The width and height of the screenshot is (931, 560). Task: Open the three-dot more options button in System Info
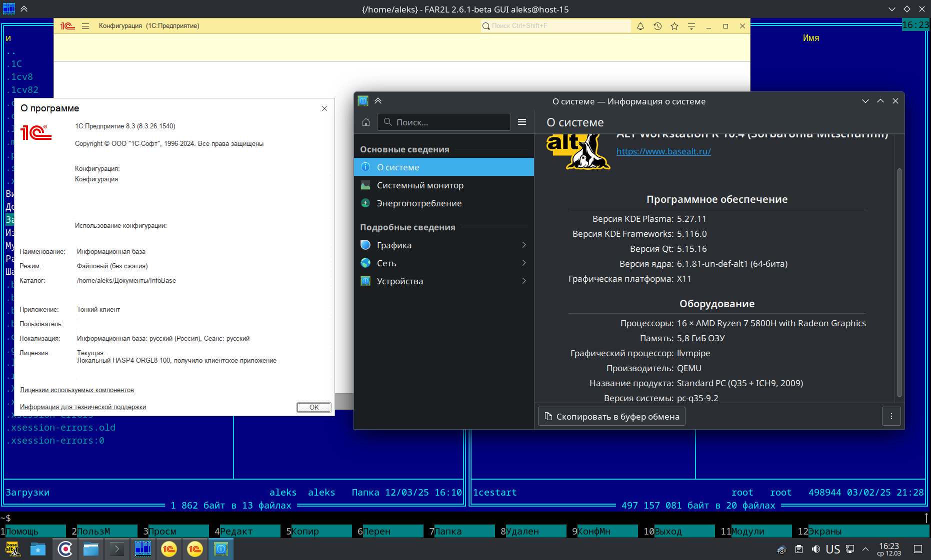[x=891, y=417]
